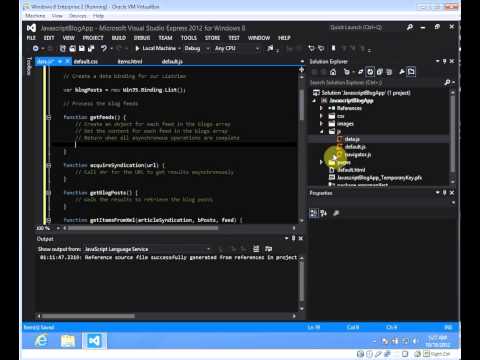Screen dimensions: 480x360
Task: Toggle Categorized view in Properties panel
Action: pyautogui.click(x=314, y=213)
